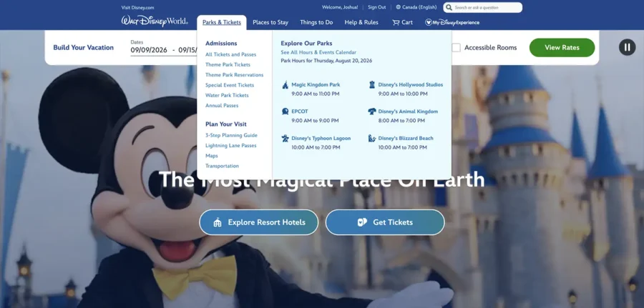Screen dimensions: 644x308
Task: Check the Accessible Rooms checkbox
Action: 456,48
